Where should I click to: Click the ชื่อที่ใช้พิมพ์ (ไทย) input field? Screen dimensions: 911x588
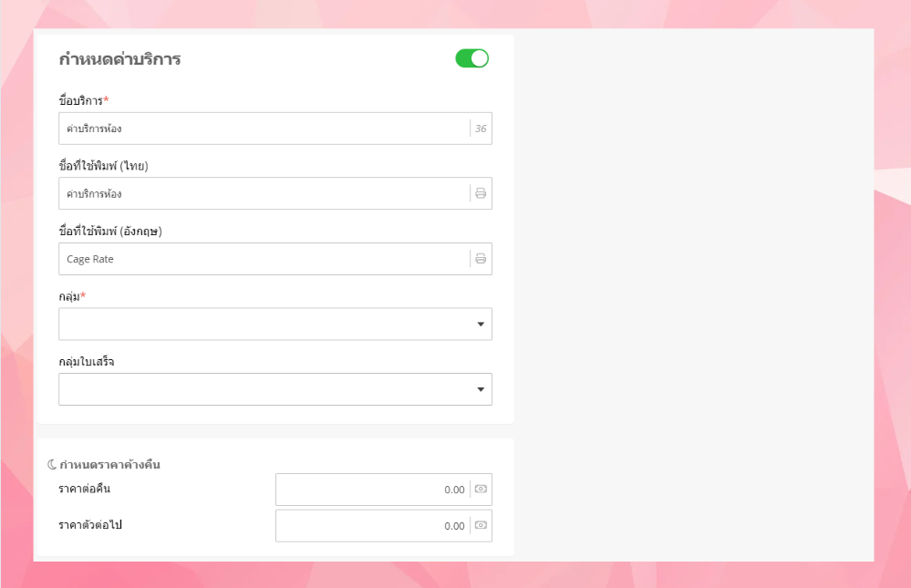(264, 193)
